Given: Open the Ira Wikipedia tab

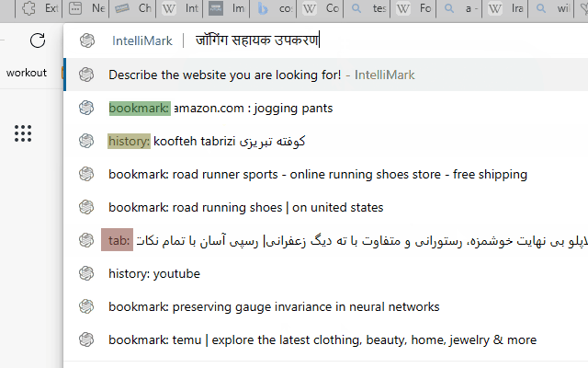Looking at the screenshot, I should point(507,8).
